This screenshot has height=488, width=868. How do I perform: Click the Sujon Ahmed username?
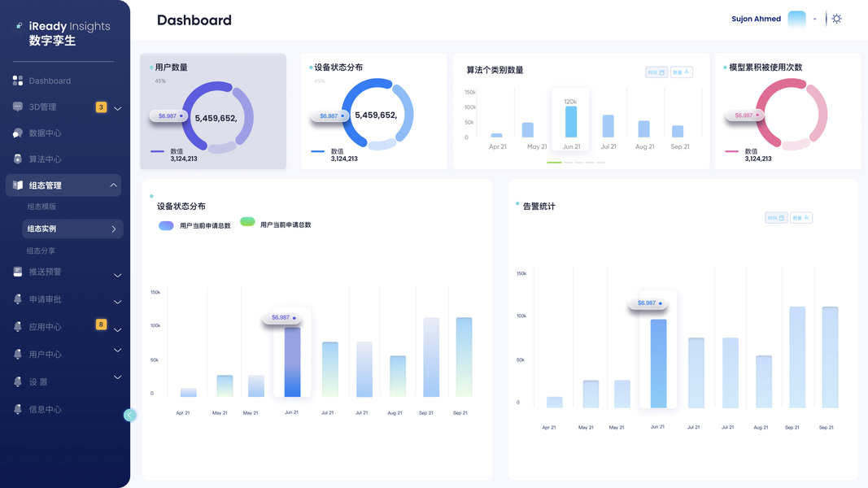pos(757,19)
